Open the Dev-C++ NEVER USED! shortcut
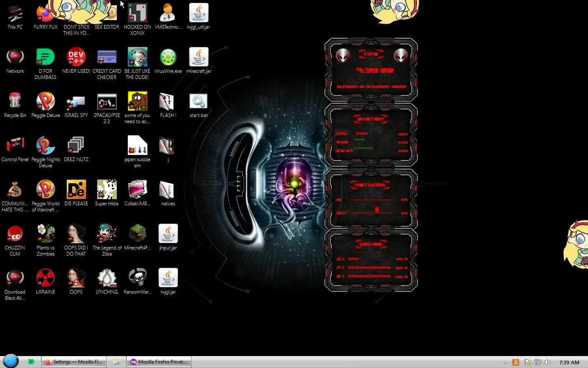This screenshot has height=368, width=588. pyautogui.click(x=76, y=61)
